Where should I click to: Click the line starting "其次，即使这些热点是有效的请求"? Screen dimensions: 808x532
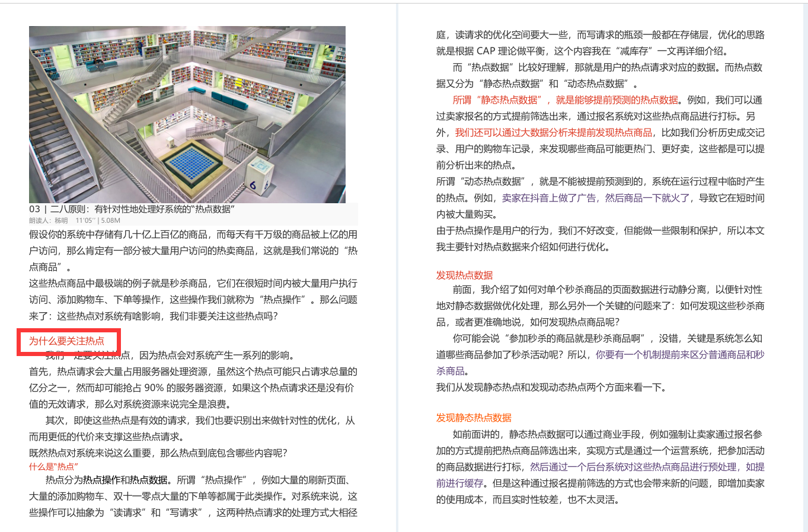(200, 421)
